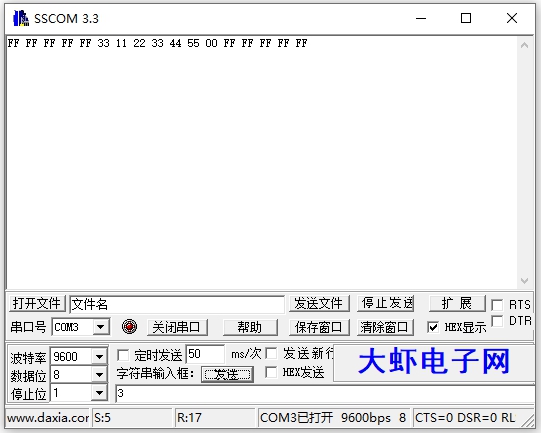The image size is (541, 433).
Task: Minimize the SSCOM window
Action: click(421, 18)
